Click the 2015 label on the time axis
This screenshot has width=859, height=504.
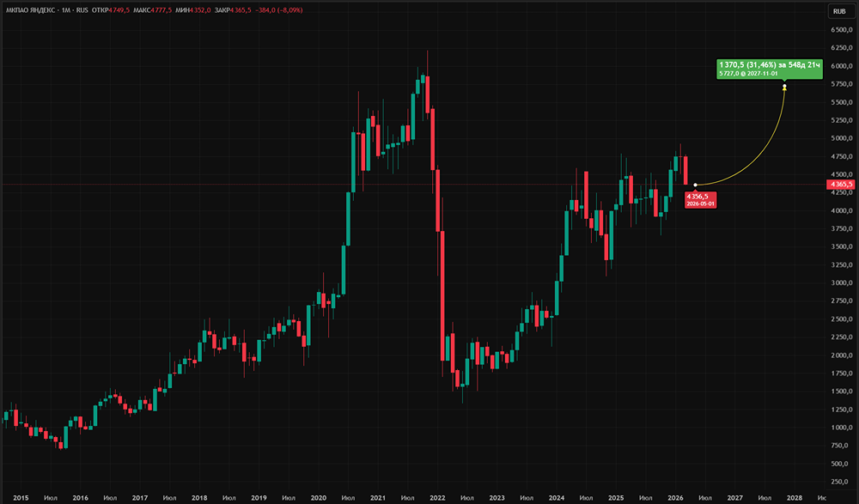click(21, 498)
